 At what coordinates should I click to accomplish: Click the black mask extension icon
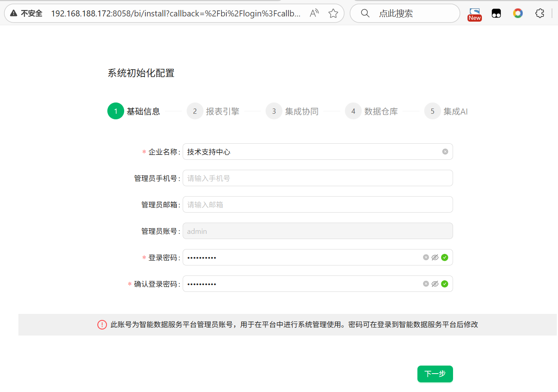click(496, 14)
